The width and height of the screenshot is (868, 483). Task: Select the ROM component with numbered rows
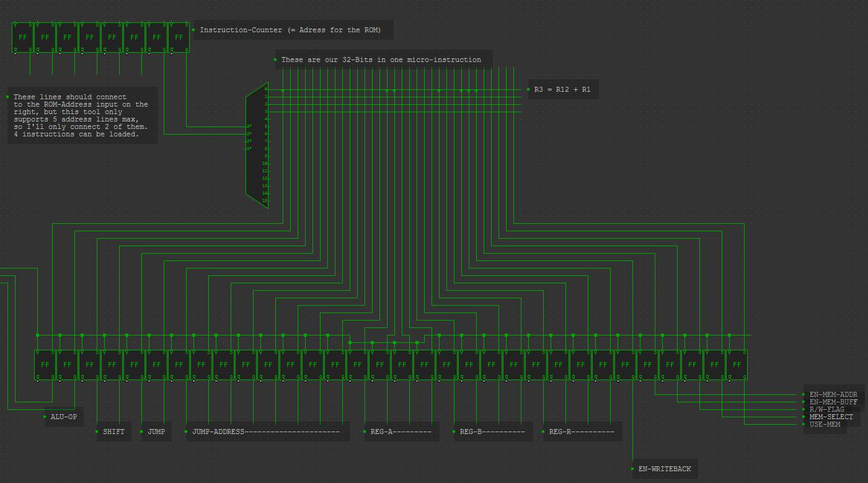(x=258, y=146)
